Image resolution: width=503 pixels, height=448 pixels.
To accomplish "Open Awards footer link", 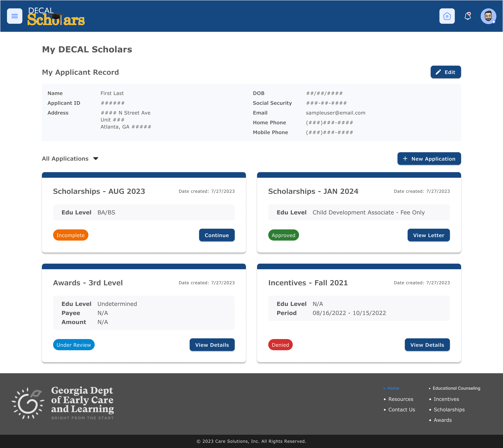I will (x=442, y=420).
